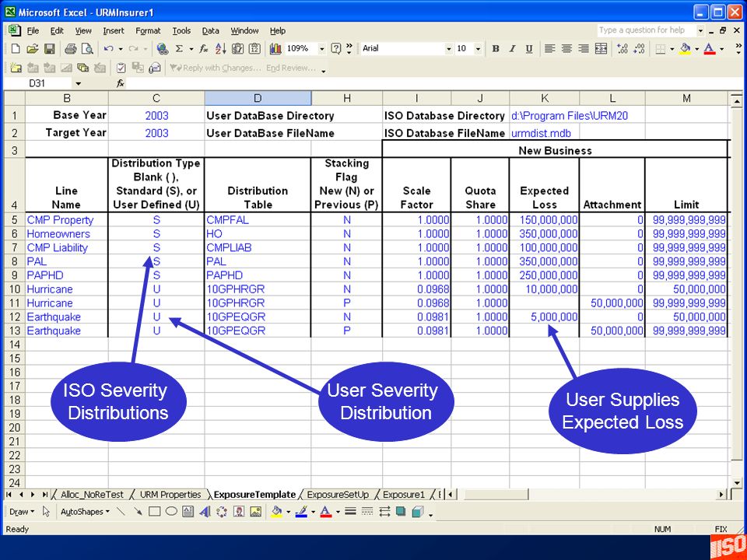
Task: Switch to the Exposure1 sheet tab
Action: click(404, 495)
